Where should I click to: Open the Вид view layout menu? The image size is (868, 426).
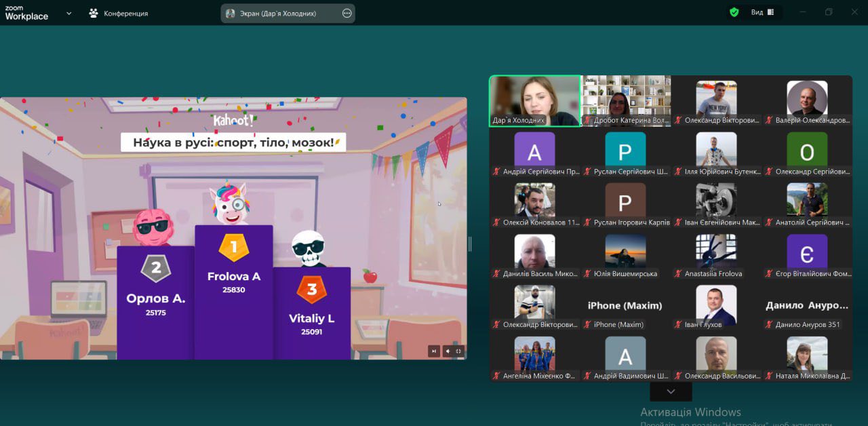(762, 12)
